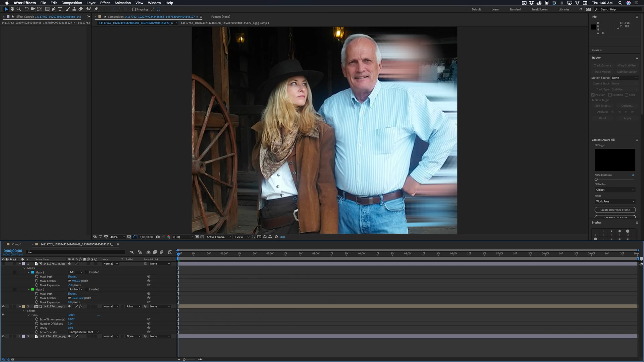Click the take snapshot camera icon
644x362 pixels.
point(158,237)
